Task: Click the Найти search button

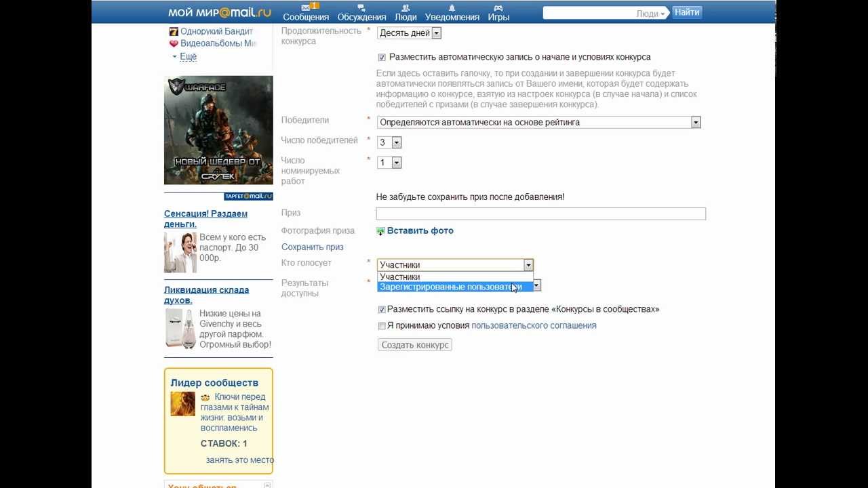Action: tap(687, 12)
